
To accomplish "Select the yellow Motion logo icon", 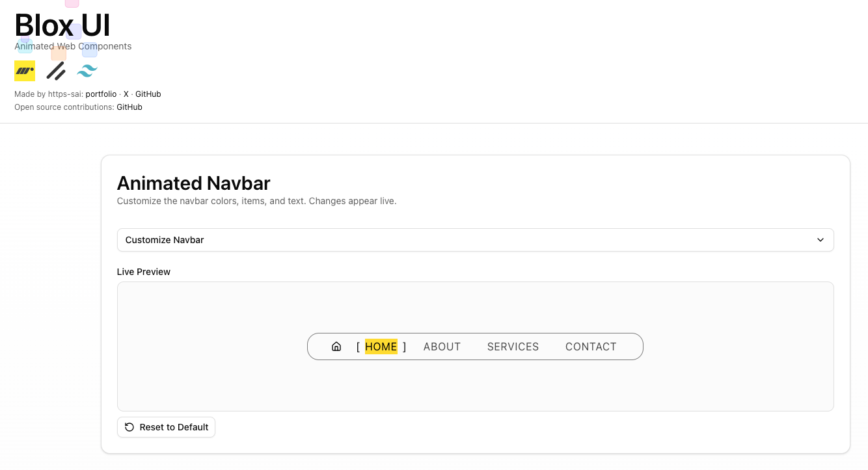I will click(24, 70).
